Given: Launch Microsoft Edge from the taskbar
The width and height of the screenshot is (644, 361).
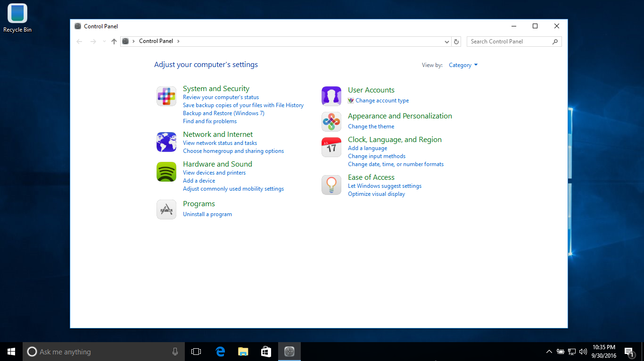Looking at the screenshot, I should 220,351.
